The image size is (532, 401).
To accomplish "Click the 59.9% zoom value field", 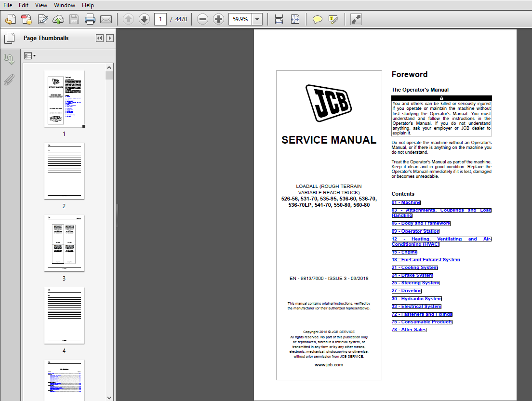I will click(240, 19).
